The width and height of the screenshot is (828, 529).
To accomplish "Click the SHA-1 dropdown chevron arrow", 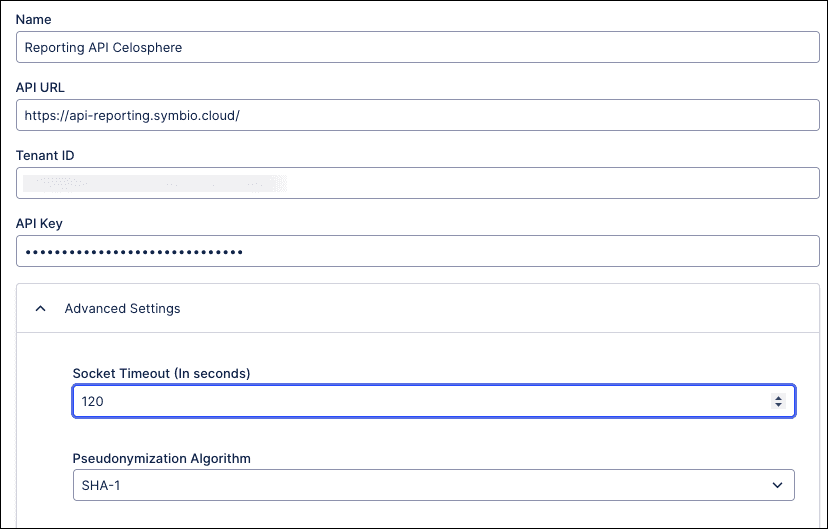I will click(x=777, y=485).
